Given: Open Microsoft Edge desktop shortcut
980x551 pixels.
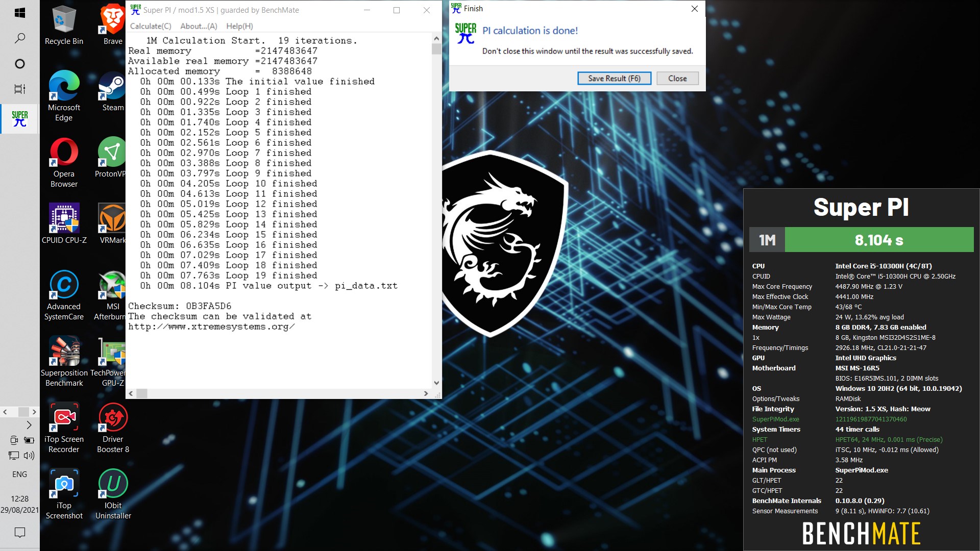Looking at the screenshot, I should (x=64, y=96).
